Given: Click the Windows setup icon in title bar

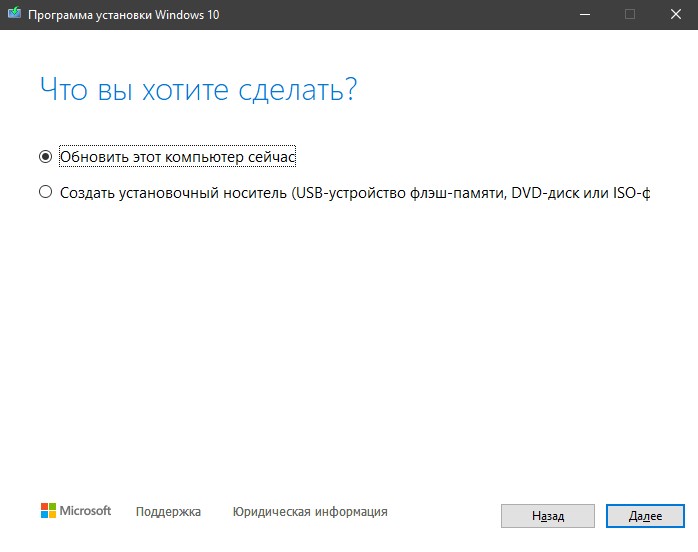Looking at the screenshot, I should click(x=14, y=13).
